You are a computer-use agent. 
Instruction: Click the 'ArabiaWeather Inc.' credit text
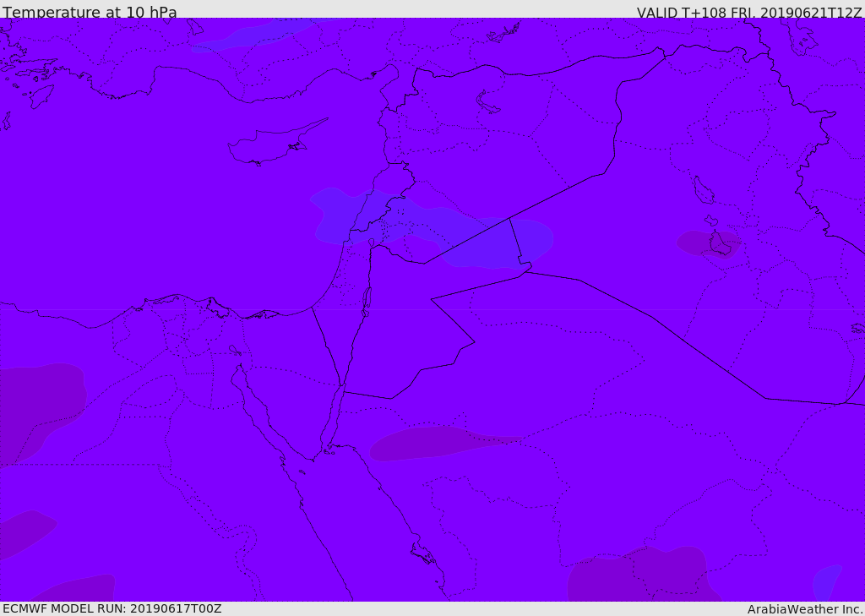805,609
